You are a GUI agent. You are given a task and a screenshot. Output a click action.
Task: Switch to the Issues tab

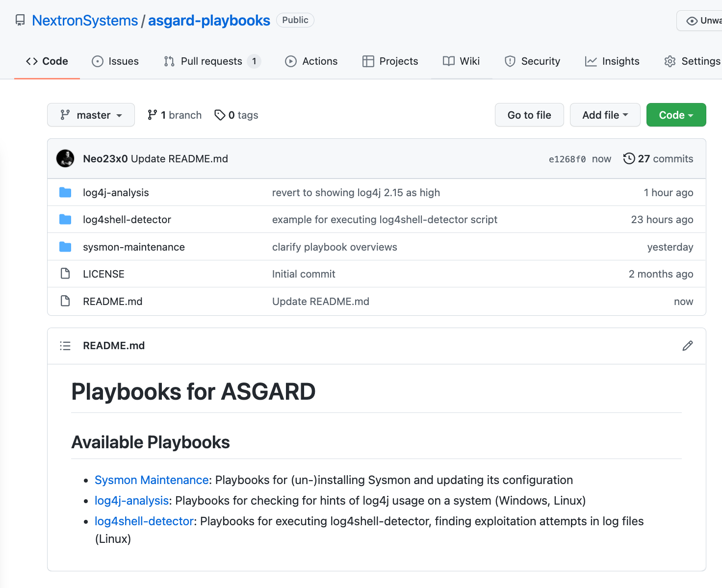pos(115,61)
